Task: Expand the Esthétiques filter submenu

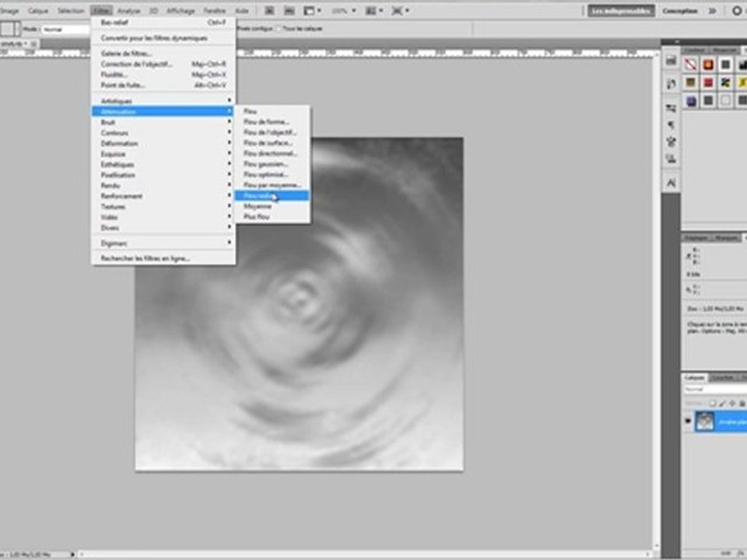Action: click(163, 164)
